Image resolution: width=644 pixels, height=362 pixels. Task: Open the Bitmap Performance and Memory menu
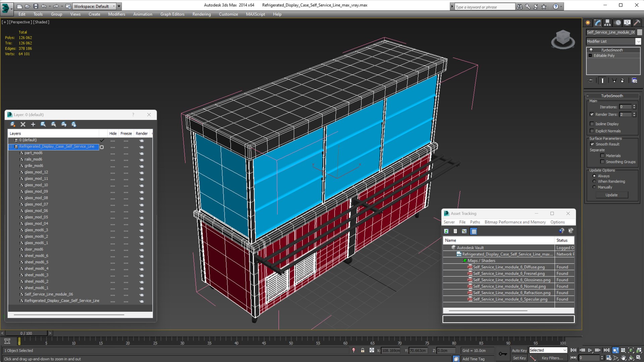pos(515,222)
